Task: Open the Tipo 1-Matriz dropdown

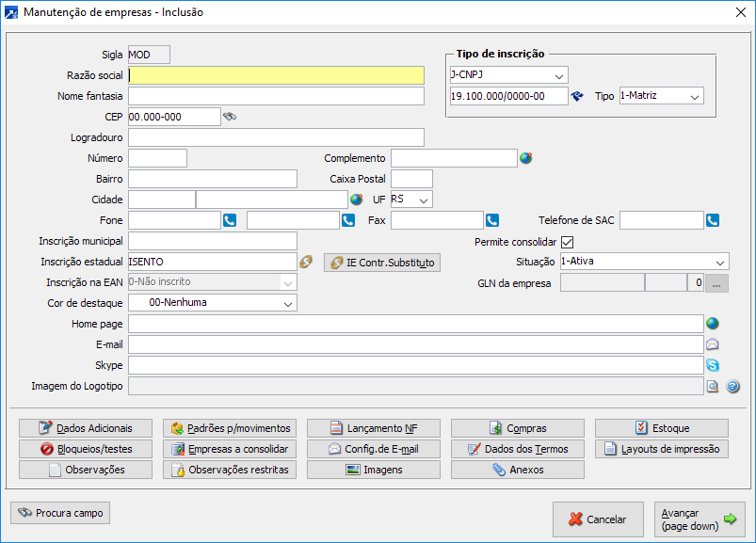Action: pos(694,96)
